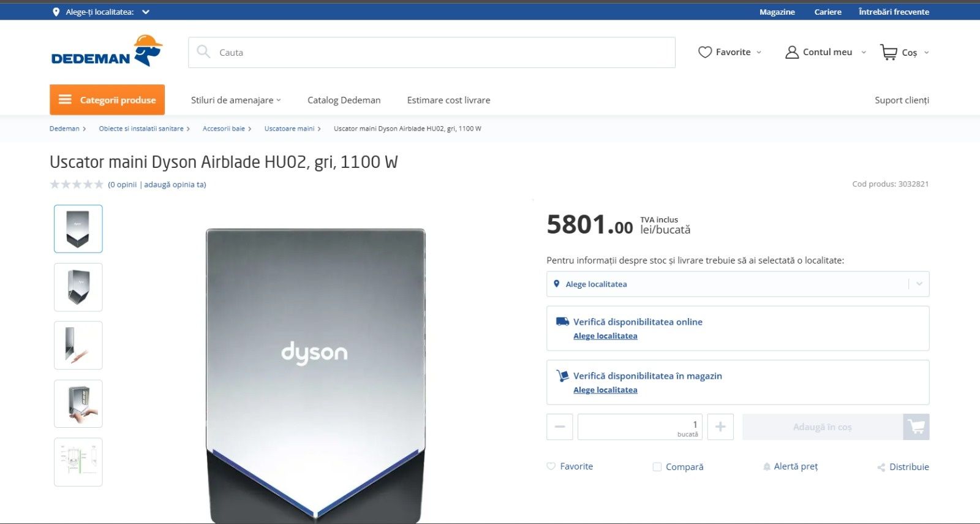980x524 pixels.
Task: Open Stiluri de amenajare dropdown menu
Action: click(x=236, y=100)
